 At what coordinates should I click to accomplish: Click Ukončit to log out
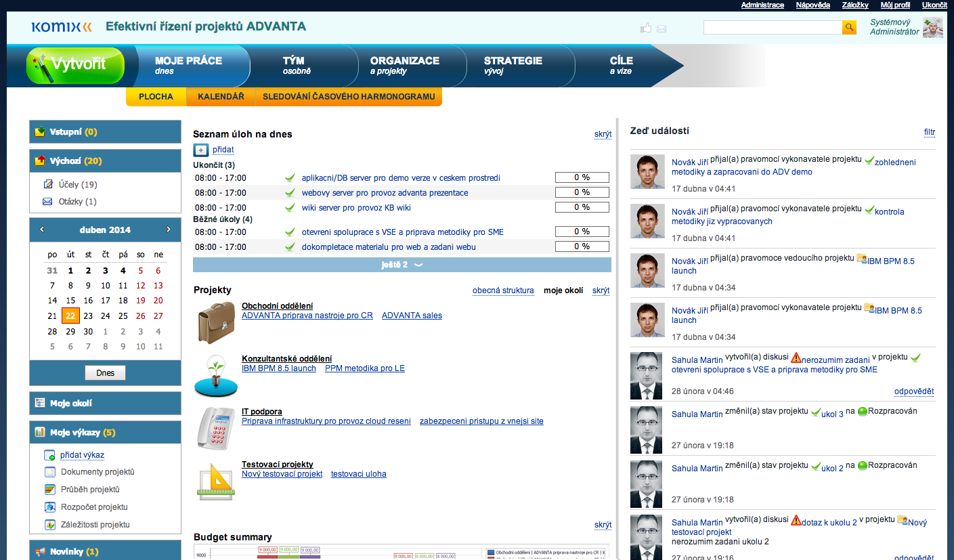[934, 5]
